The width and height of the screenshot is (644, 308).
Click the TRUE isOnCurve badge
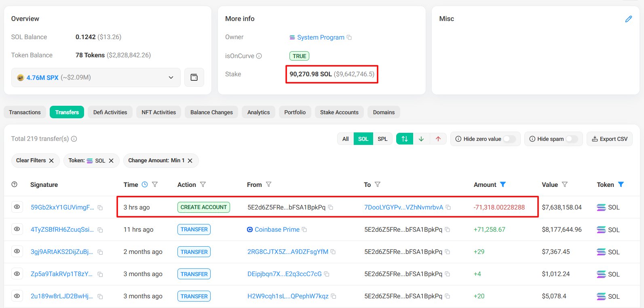(299, 56)
